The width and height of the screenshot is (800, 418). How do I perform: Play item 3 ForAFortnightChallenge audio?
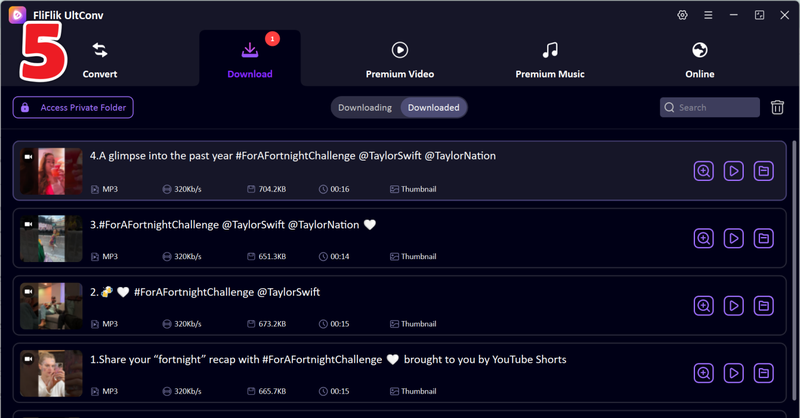pyautogui.click(x=734, y=238)
